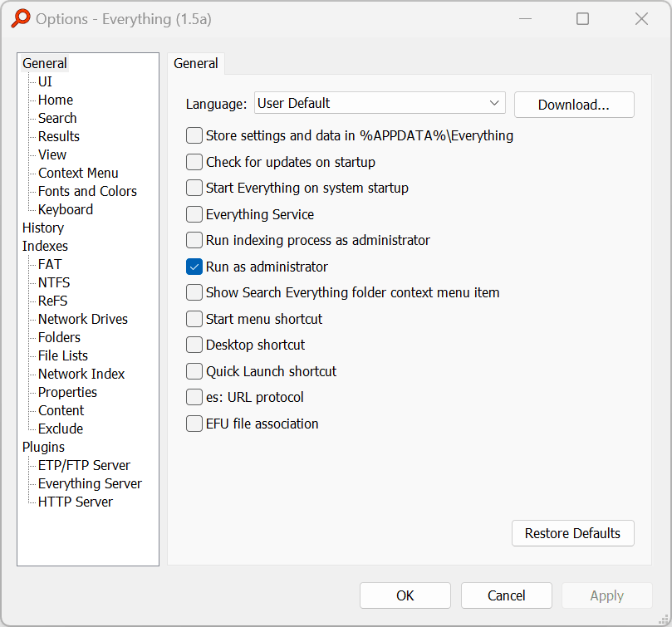
Task: Maximize the Options window
Action: pyautogui.click(x=583, y=19)
